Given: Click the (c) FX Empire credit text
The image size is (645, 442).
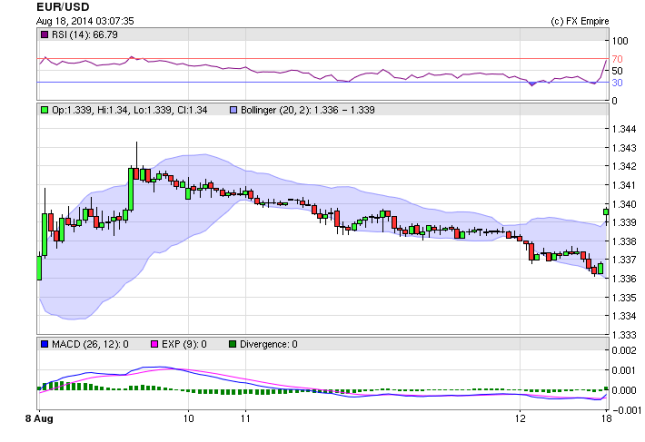Looking at the screenshot, I should pos(580,21).
